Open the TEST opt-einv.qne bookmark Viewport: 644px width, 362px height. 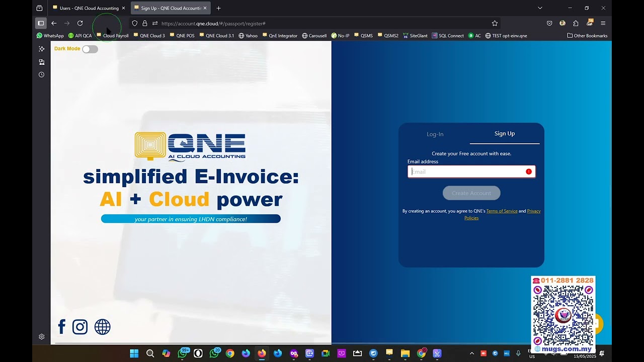[x=506, y=36]
